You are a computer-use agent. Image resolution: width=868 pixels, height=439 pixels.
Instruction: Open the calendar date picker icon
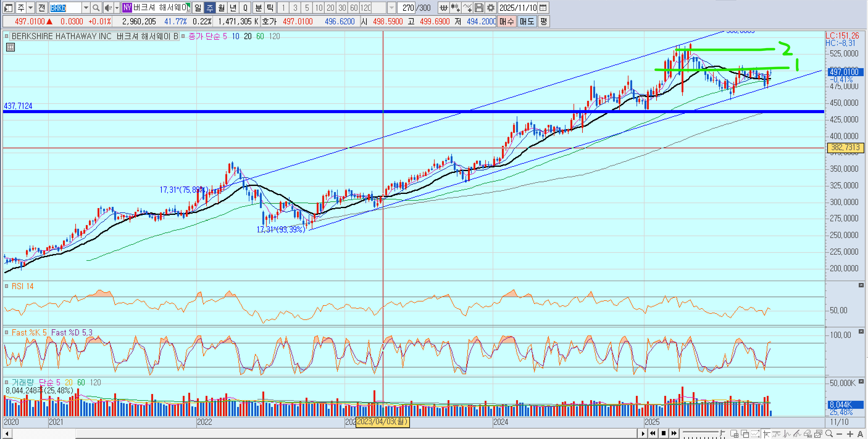543,7
